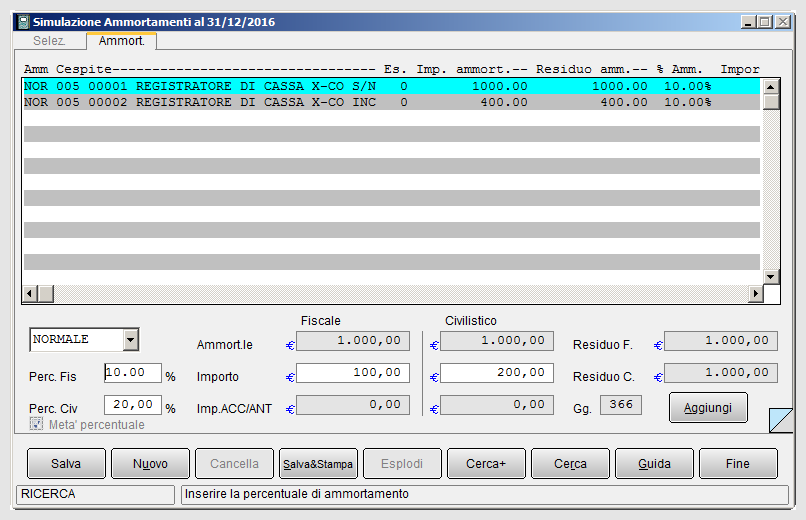Open the NORMALE dropdown list
806x520 pixels.
[131, 340]
